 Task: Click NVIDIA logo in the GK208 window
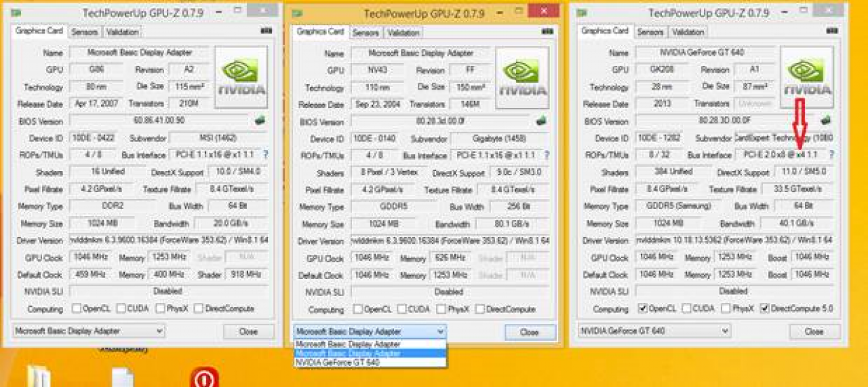click(807, 77)
